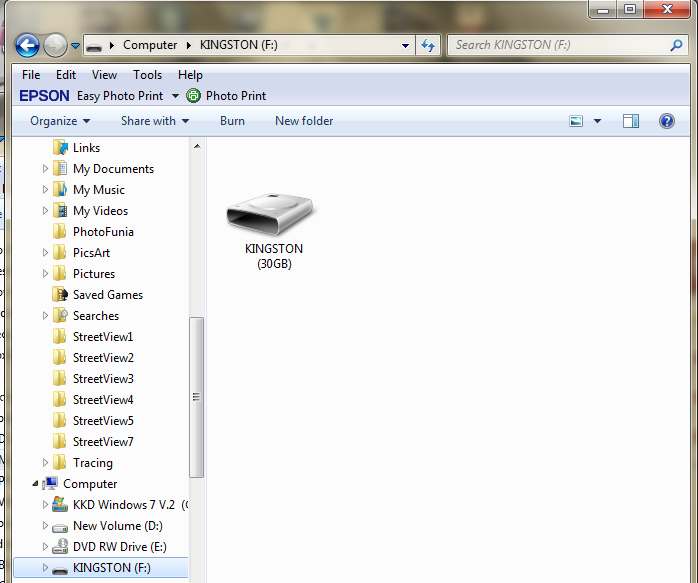Expand the arrow after Computer breadcrumb
The width and height of the screenshot is (698, 583).
tap(189, 45)
